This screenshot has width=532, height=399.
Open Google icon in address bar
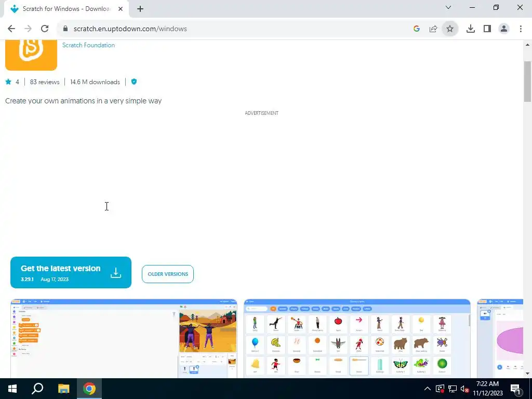click(417, 29)
